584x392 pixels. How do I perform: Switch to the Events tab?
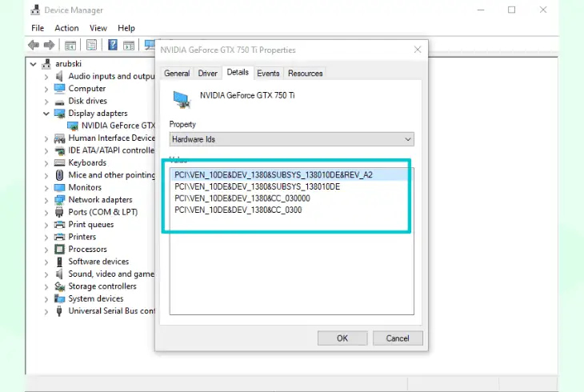[268, 74]
